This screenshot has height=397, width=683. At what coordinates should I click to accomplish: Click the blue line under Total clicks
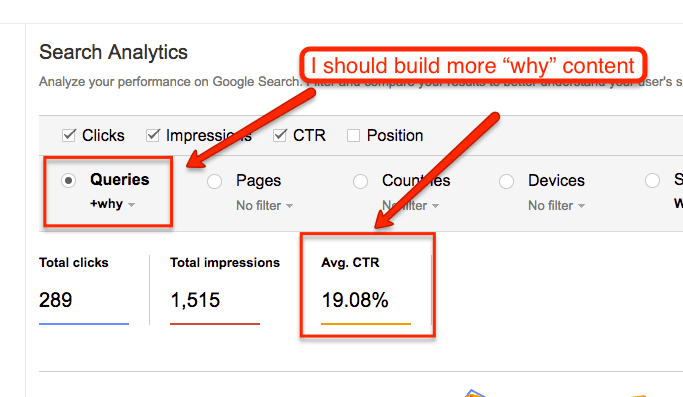click(x=84, y=324)
